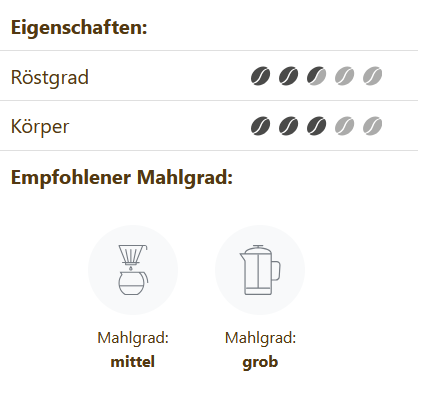Click the 'grob' grind label
The image size is (431, 397).
(x=260, y=362)
